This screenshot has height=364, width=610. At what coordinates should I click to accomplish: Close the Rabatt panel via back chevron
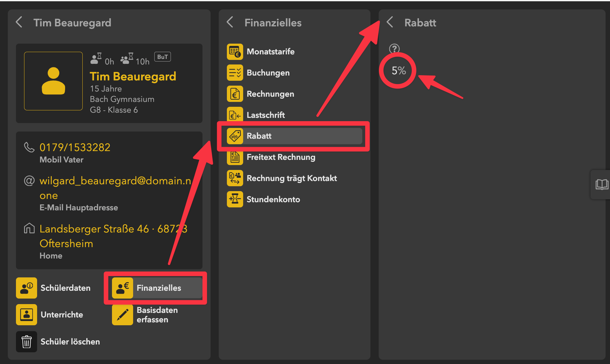click(390, 22)
